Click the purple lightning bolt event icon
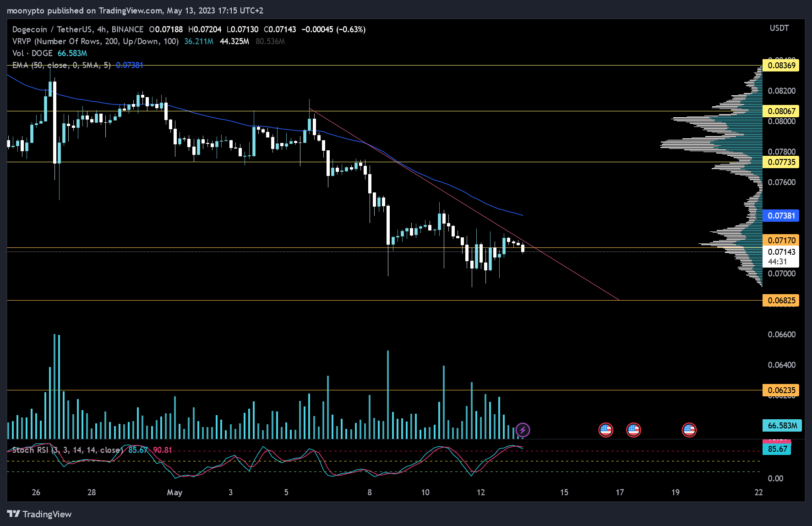The height and width of the screenshot is (526, 812). tap(523, 430)
